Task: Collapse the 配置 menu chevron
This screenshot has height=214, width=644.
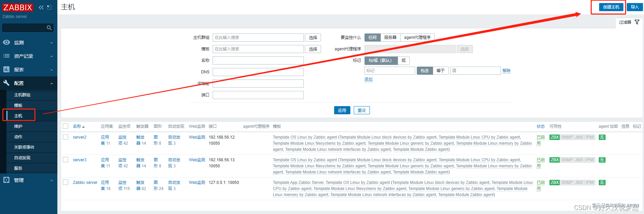Action: [52, 83]
